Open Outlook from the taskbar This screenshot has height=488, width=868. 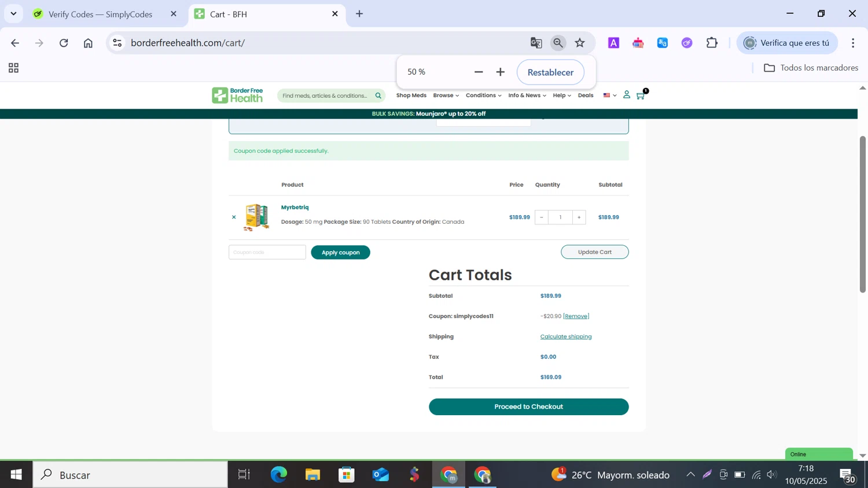pyautogui.click(x=381, y=475)
